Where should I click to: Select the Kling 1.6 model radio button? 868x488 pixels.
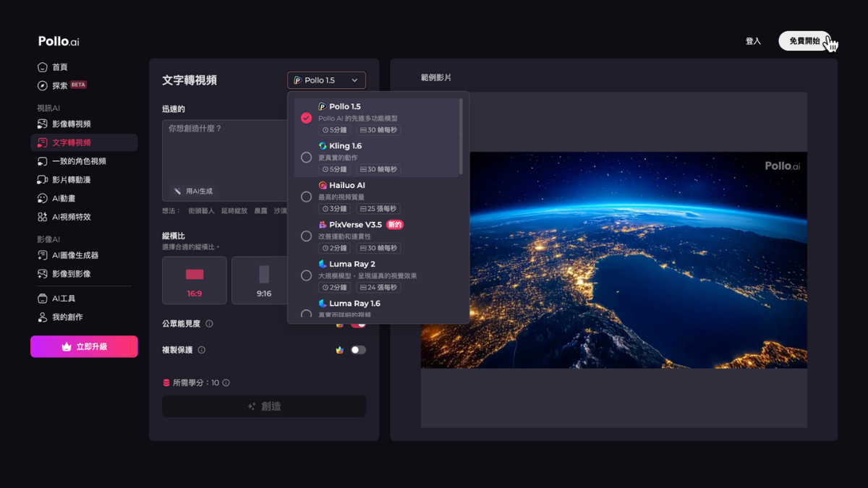[306, 158]
